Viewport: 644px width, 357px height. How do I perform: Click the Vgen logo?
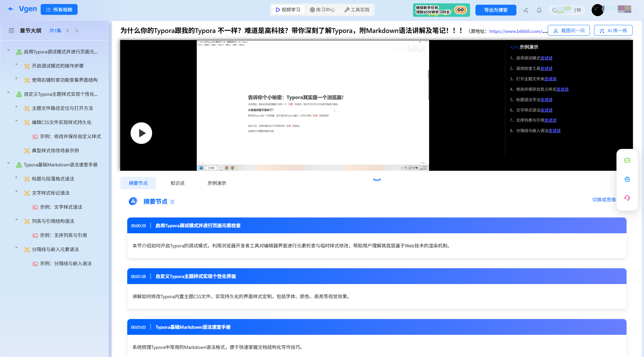pyautogui.click(x=28, y=9)
